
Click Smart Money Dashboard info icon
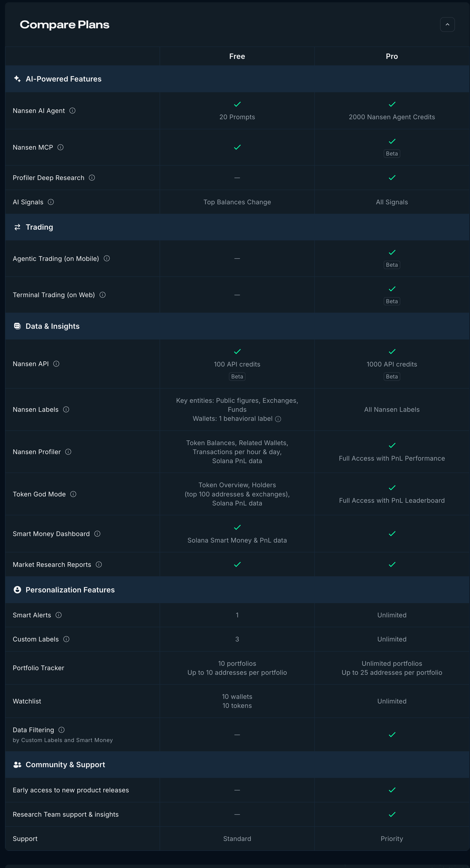[97, 534]
